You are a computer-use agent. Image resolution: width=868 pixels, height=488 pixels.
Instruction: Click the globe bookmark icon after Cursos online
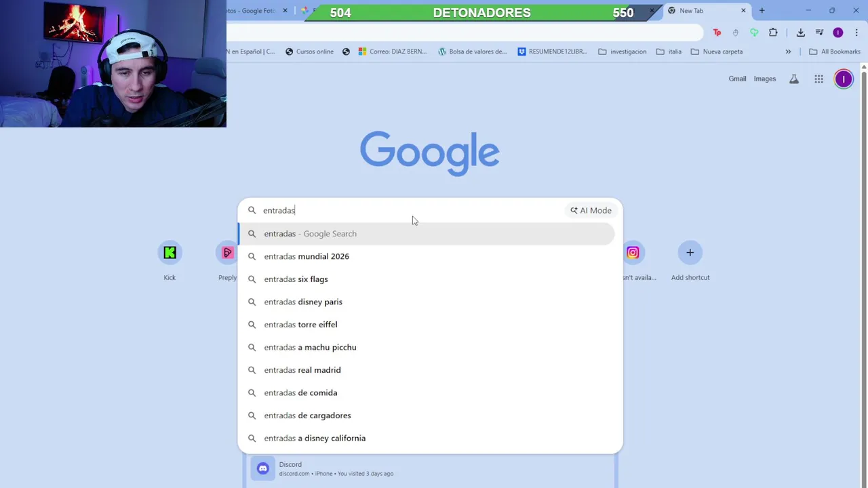click(x=346, y=52)
